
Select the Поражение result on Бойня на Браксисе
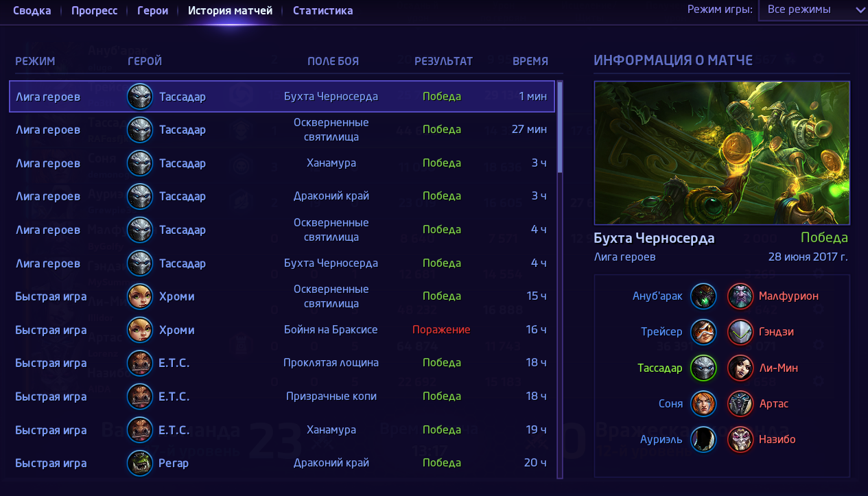pos(441,330)
